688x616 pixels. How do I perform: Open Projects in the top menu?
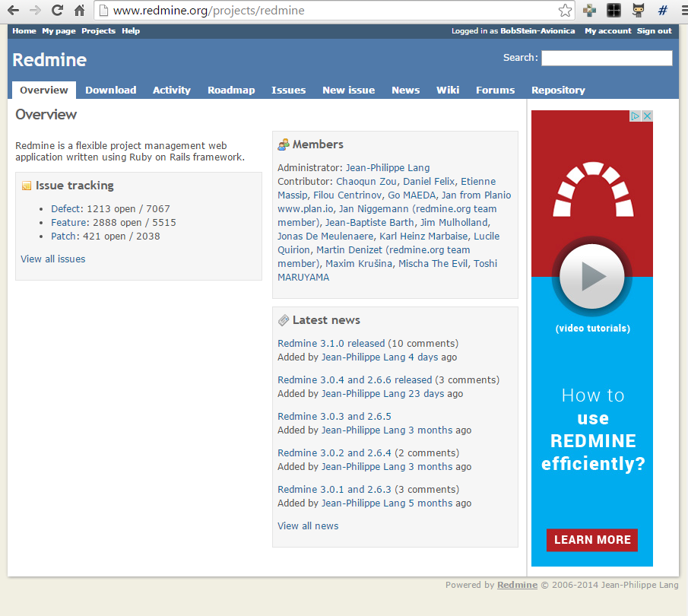[x=98, y=30]
